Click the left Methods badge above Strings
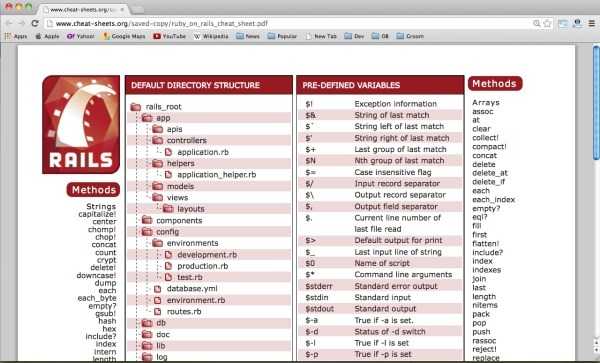 (x=93, y=190)
